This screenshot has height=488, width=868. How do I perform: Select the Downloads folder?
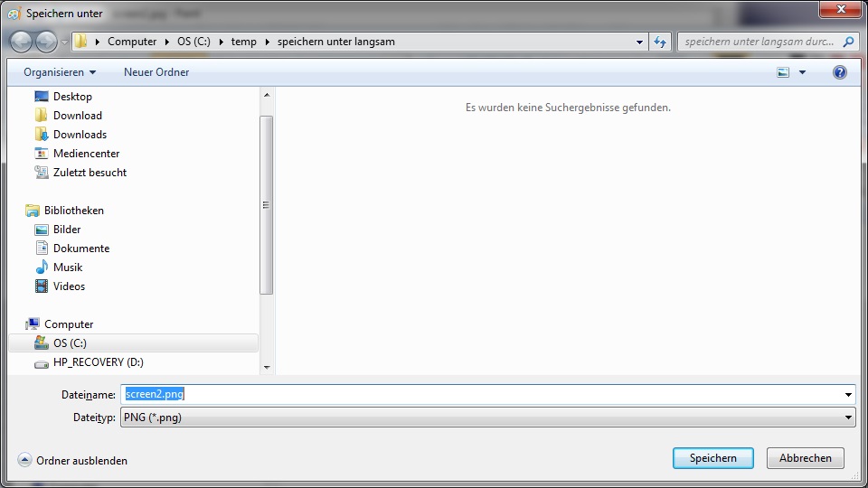click(80, 135)
